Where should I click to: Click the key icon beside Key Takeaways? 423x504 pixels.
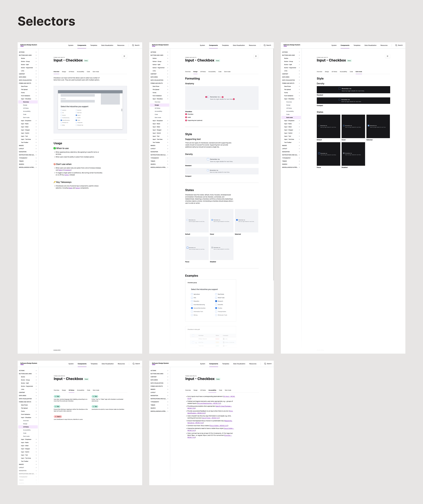pos(54,182)
